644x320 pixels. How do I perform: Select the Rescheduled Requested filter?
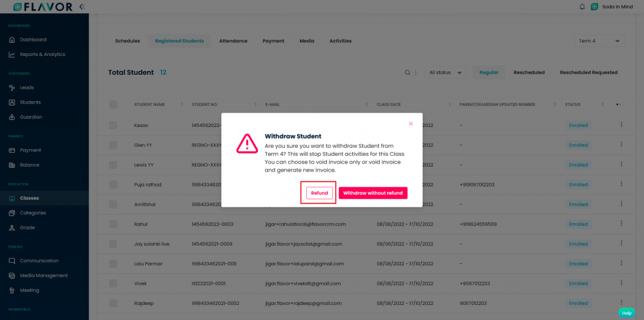pos(589,72)
